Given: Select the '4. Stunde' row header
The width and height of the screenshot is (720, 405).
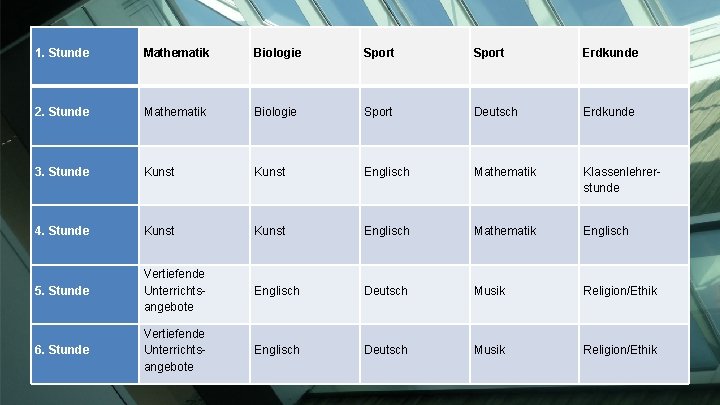Looking at the screenshot, I should 62,231.
